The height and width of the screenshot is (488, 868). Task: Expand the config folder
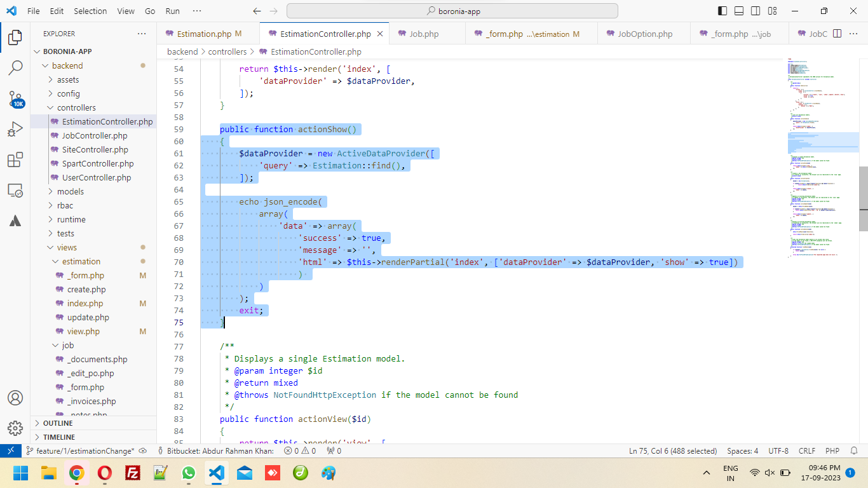coord(93,93)
